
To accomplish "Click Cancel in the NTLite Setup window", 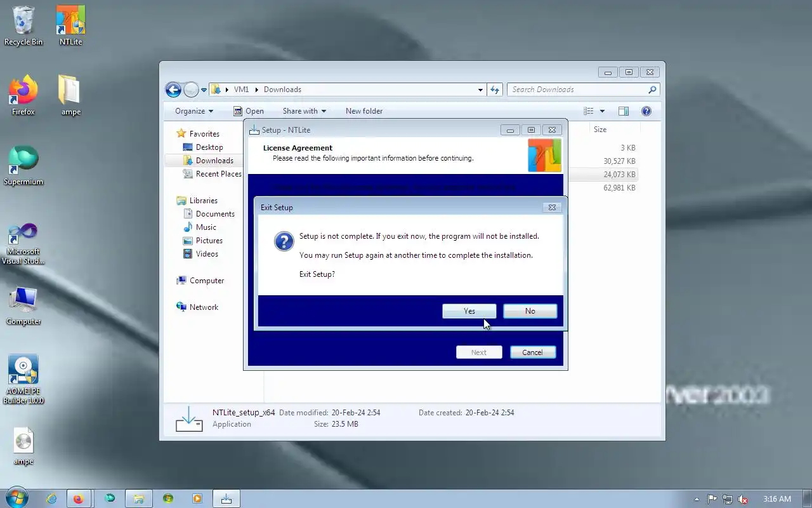I will pyautogui.click(x=532, y=352).
